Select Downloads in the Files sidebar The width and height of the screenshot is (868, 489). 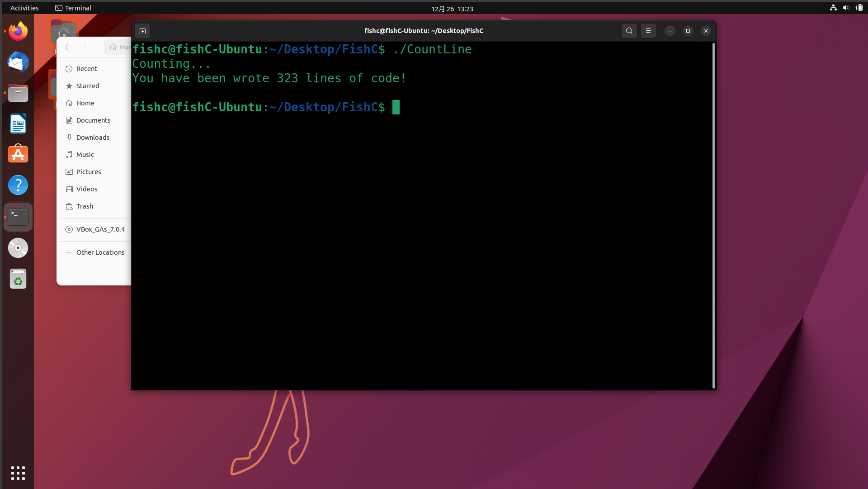click(93, 138)
